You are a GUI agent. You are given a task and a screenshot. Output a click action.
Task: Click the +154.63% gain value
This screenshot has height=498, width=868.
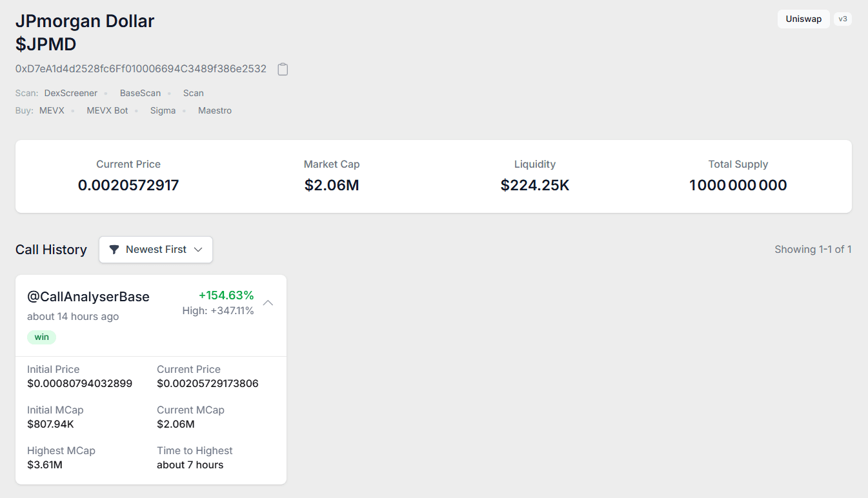point(226,295)
